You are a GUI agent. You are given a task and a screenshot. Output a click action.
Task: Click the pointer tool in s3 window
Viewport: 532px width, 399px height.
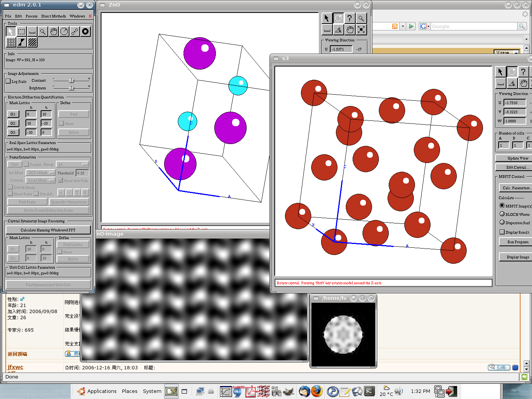(500, 72)
